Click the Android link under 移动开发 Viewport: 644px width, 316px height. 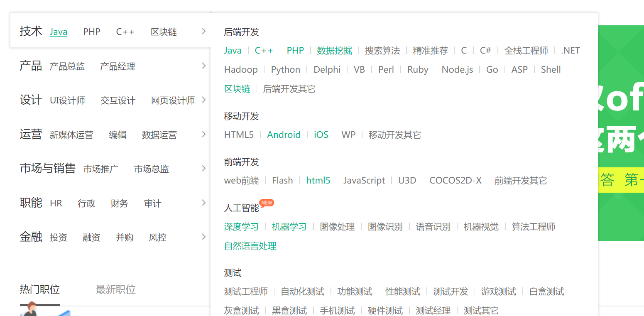[284, 135]
